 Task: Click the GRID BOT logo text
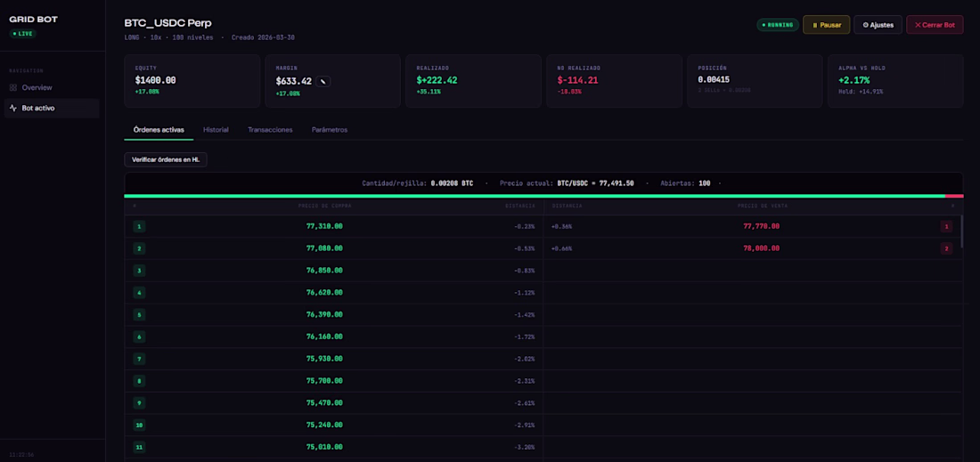click(x=33, y=20)
